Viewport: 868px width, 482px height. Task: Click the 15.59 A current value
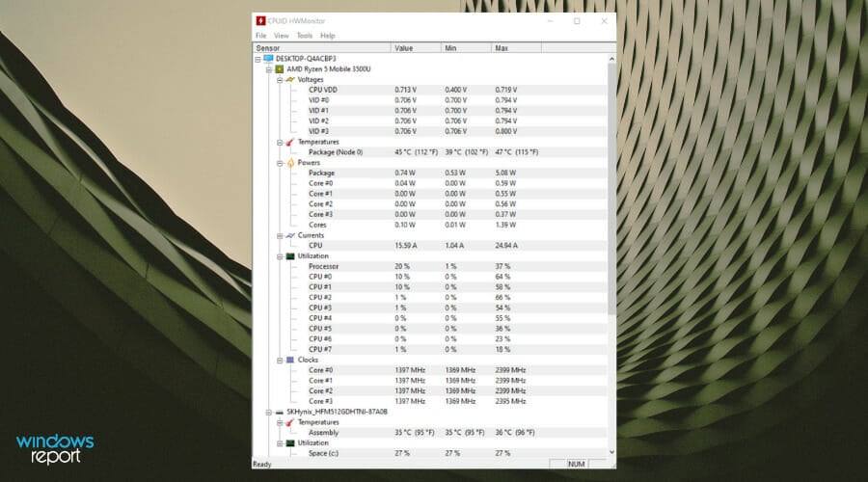coord(406,245)
